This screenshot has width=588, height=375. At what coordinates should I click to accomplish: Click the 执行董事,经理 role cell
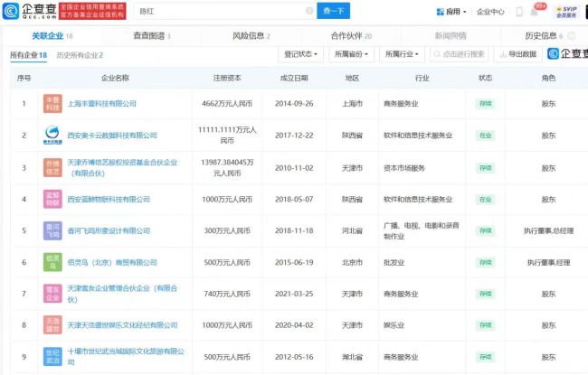point(548,262)
